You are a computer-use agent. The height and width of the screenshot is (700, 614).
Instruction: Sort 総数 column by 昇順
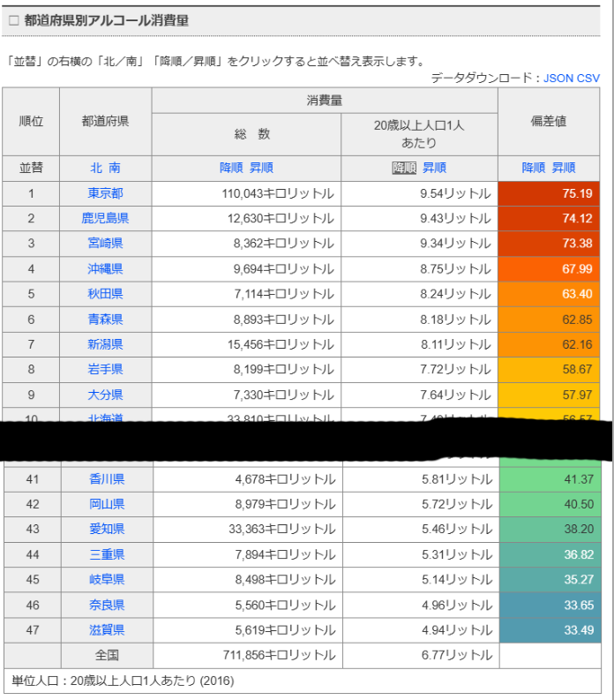261,168
